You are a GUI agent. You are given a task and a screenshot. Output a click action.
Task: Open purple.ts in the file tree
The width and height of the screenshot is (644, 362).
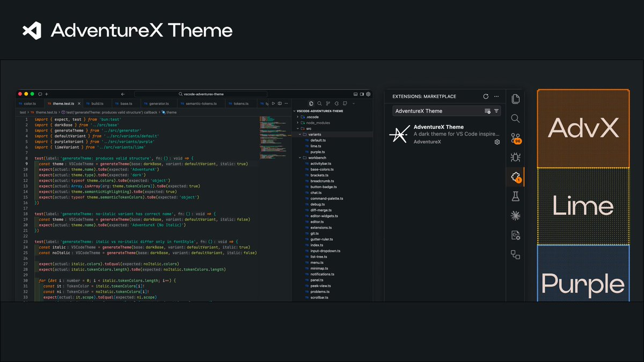[x=317, y=152]
